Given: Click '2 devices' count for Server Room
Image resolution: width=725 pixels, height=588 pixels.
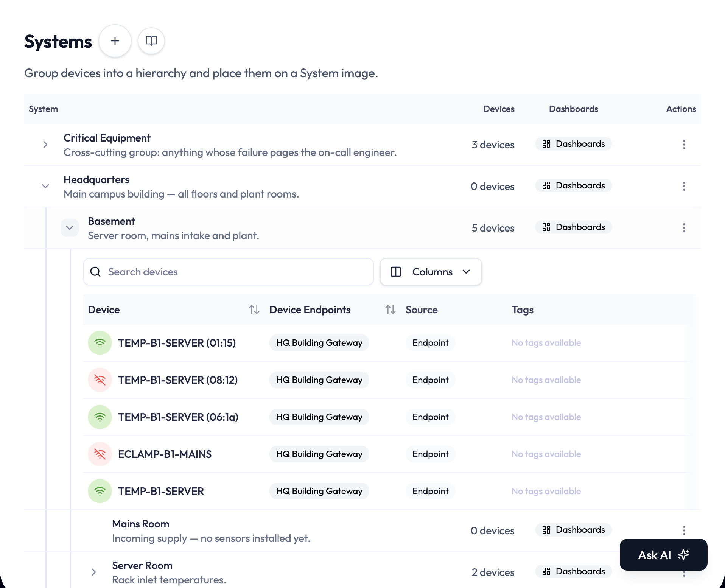Looking at the screenshot, I should [x=493, y=572].
